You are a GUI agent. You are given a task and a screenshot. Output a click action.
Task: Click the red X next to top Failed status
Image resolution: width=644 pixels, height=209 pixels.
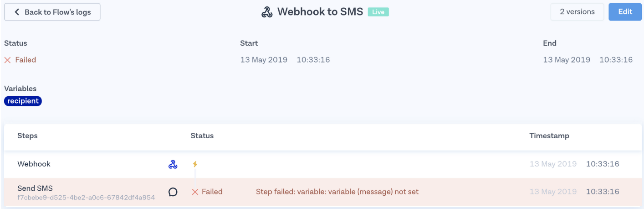(x=7, y=60)
